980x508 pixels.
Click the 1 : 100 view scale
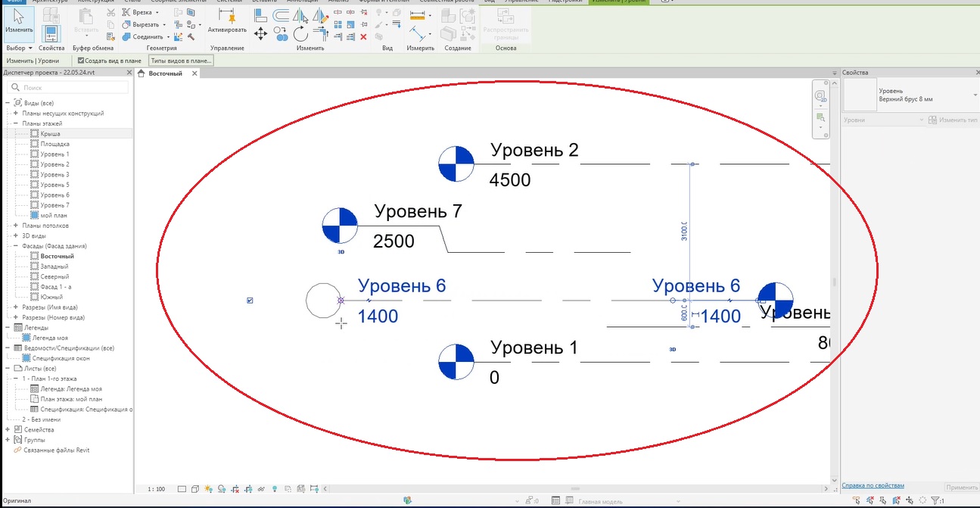pos(157,489)
